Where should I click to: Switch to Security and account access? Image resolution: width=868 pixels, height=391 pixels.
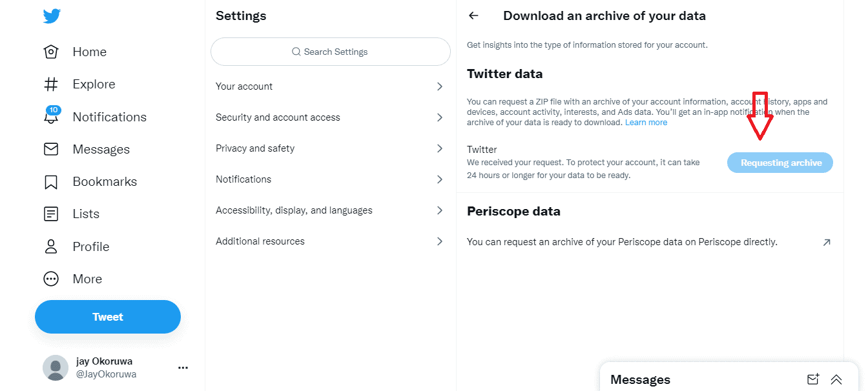[x=330, y=117]
